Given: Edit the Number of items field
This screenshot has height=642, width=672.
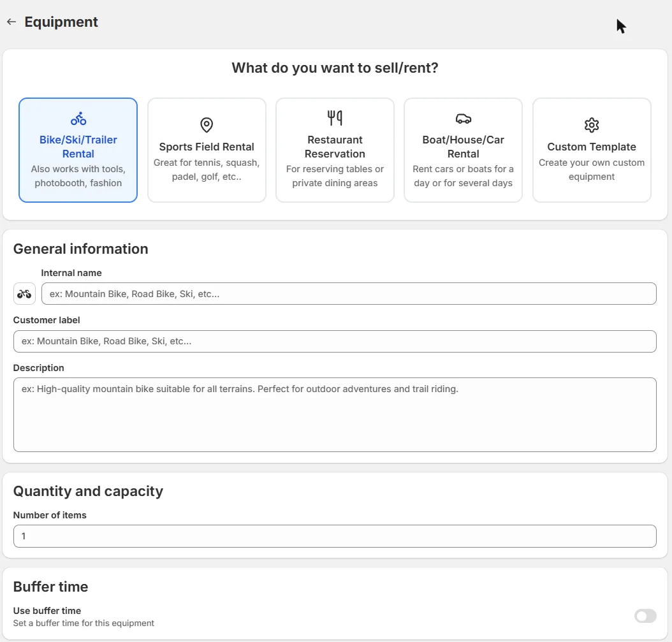Looking at the screenshot, I should [335, 536].
